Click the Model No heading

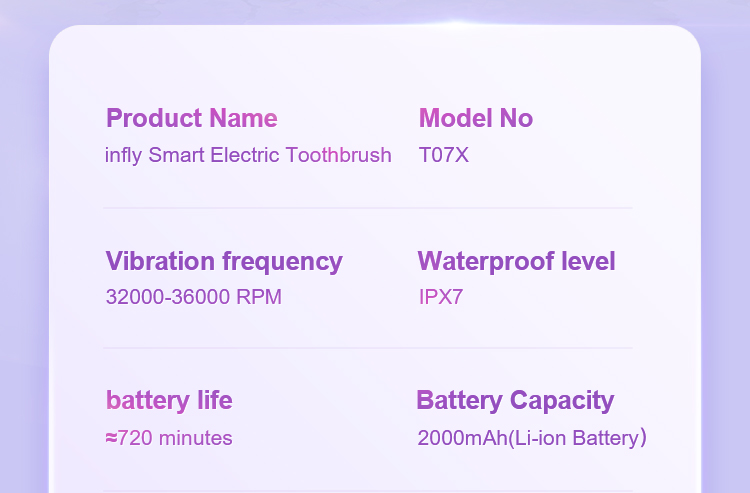(476, 118)
